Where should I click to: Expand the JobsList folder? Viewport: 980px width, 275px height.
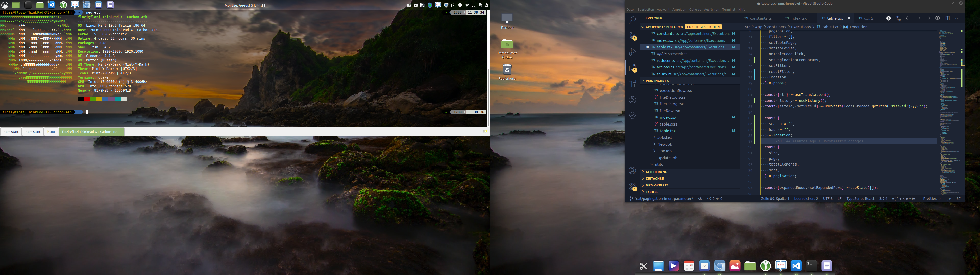point(665,137)
